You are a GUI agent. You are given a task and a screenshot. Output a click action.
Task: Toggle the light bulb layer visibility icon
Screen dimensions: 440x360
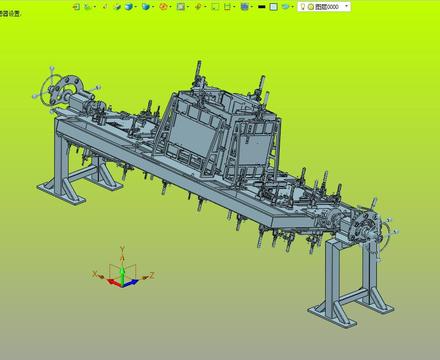pos(303,7)
